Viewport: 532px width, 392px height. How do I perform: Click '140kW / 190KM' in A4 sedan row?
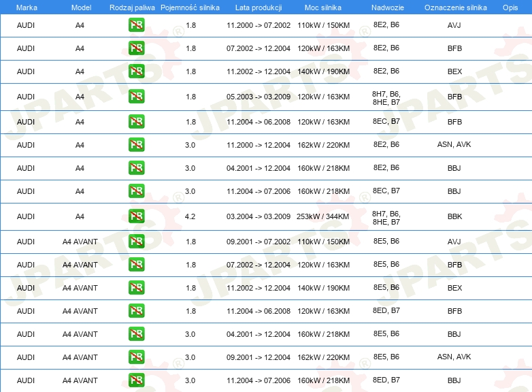coord(323,71)
